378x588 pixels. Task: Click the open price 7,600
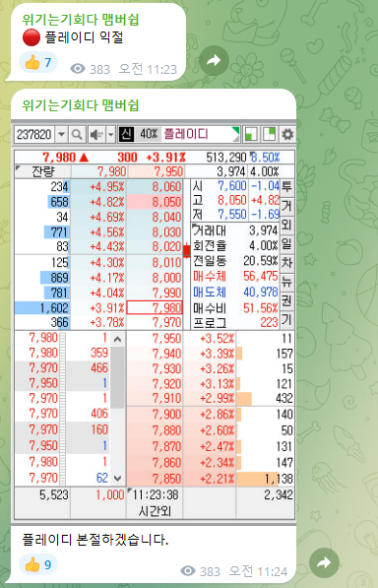click(232, 186)
